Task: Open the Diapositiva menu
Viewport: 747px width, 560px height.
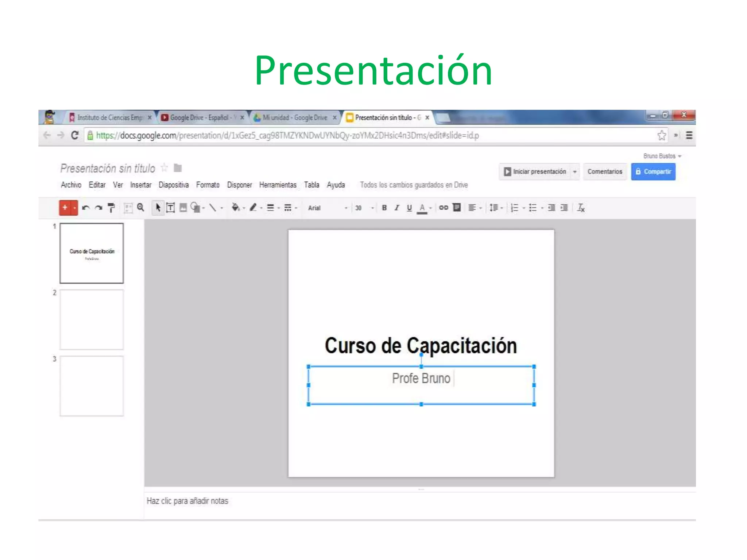Action: pos(174,185)
